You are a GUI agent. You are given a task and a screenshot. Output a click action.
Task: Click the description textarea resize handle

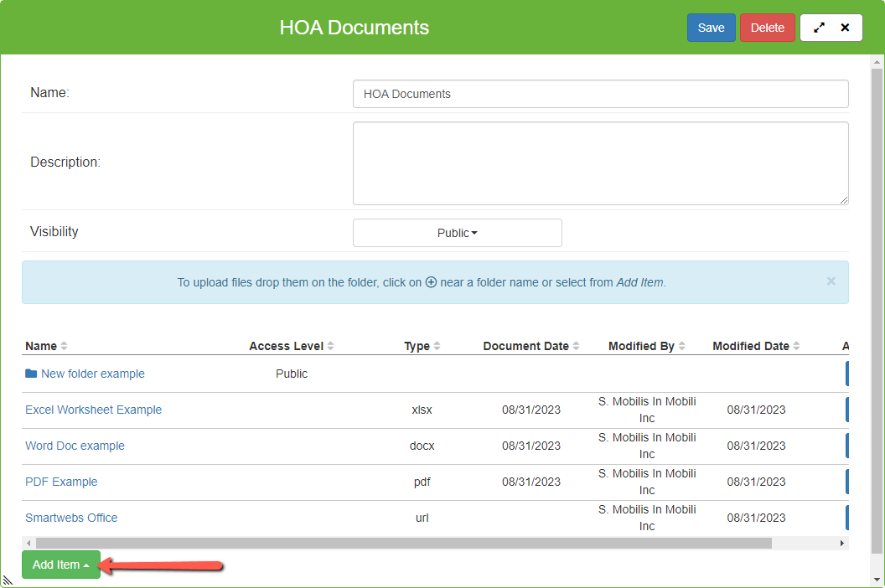point(843,199)
